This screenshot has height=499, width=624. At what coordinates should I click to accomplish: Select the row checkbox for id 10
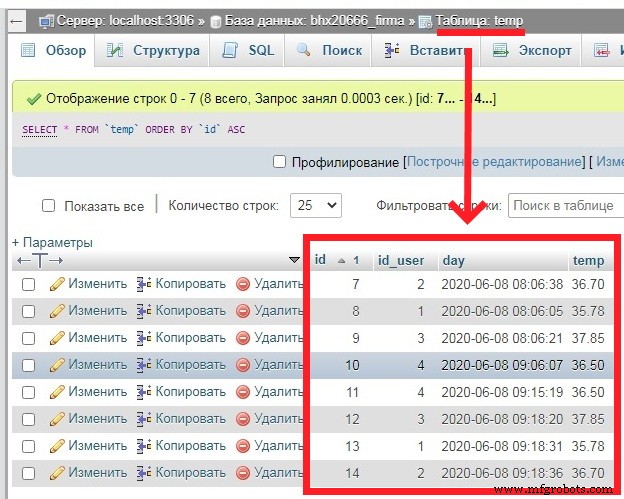pyautogui.click(x=29, y=365)
